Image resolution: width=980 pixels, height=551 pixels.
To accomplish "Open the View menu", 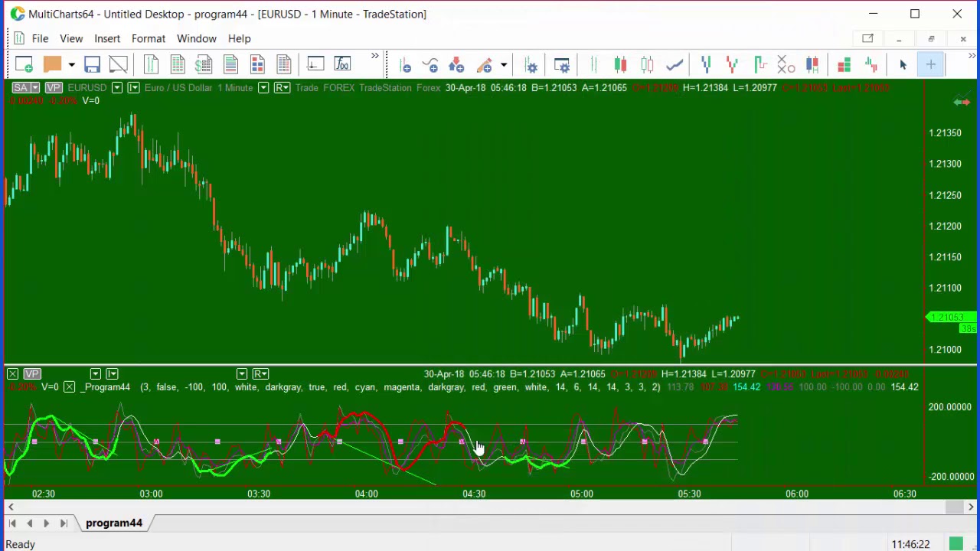I will tap(71, 38).
